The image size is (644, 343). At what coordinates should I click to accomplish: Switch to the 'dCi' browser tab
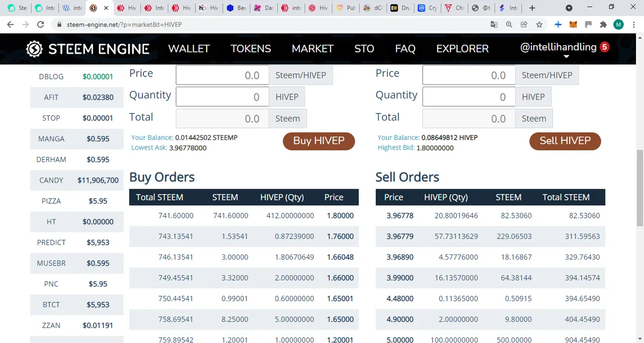tap(373, 8)
